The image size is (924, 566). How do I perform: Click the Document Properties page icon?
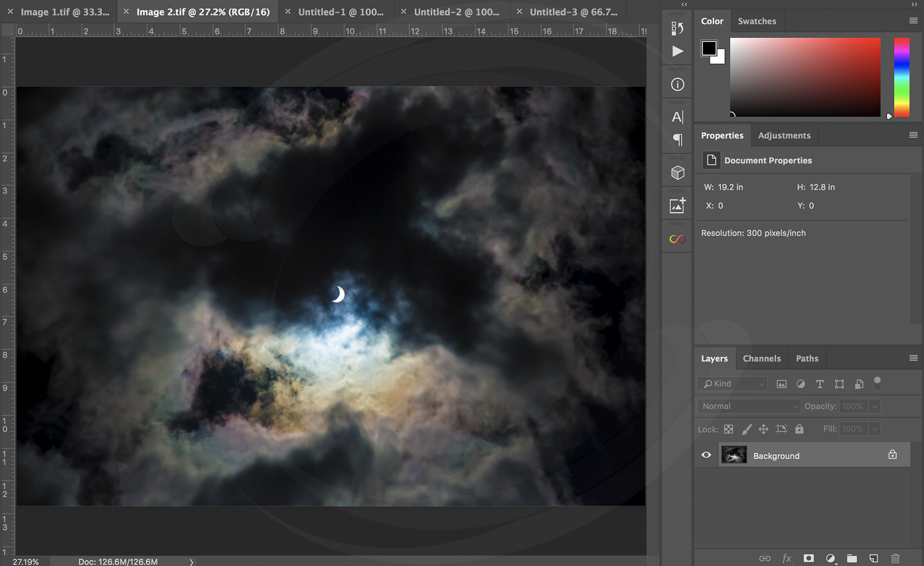pos(711,160)
